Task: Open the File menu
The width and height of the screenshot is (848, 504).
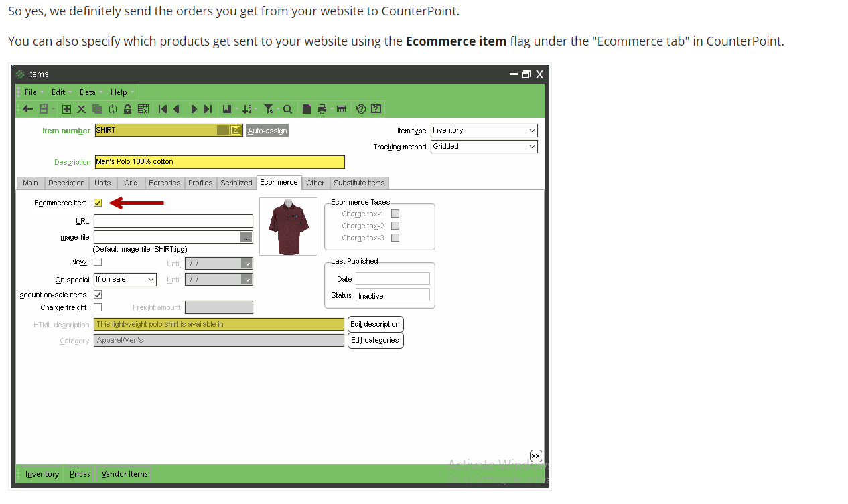Action: click(31, 92)
